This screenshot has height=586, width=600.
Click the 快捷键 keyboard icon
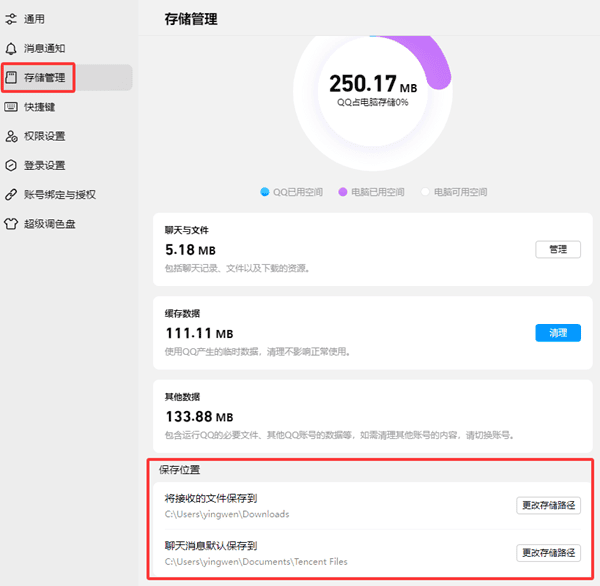12,106
